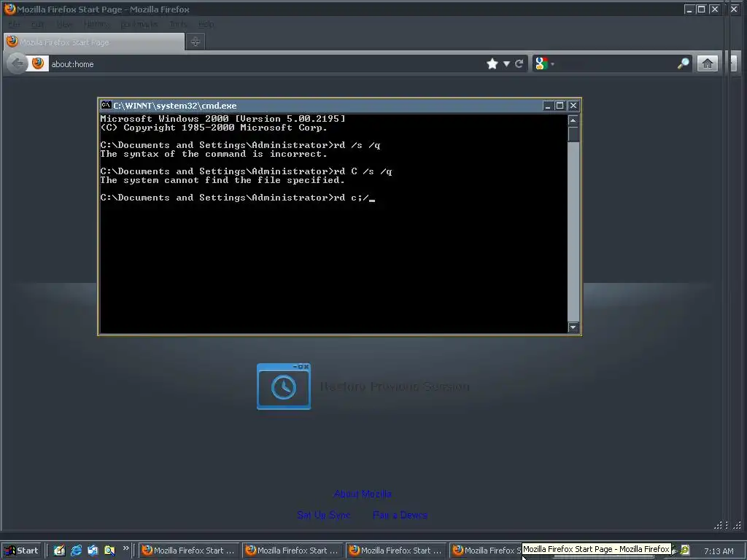Select the Mozilla Firefox Start Page tab
The width and height of the screenshot is (747, 560).
94,42
